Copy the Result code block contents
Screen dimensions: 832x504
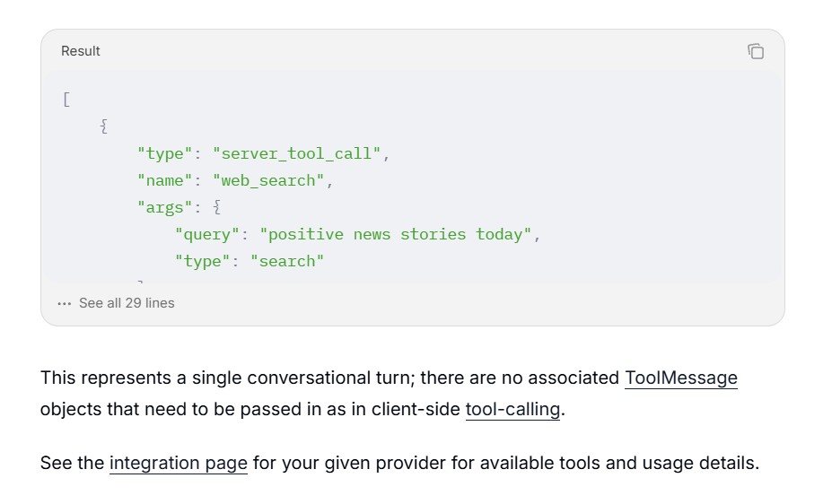click(756, 51)
